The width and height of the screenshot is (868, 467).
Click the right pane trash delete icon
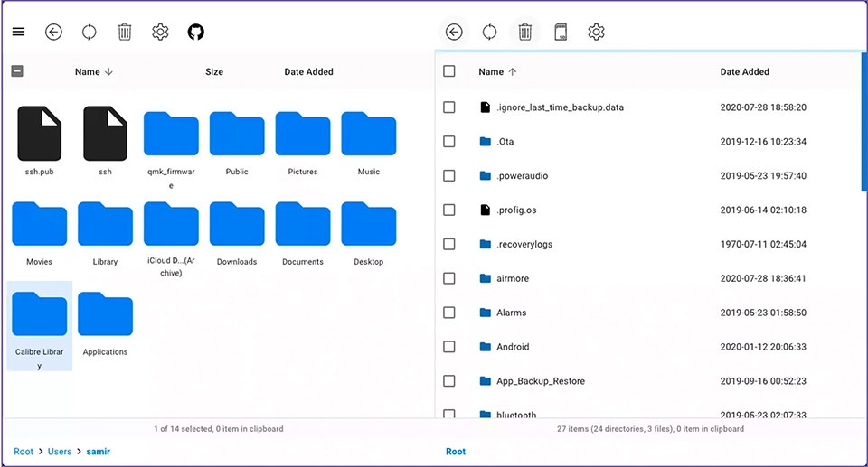tap(524, 32)
